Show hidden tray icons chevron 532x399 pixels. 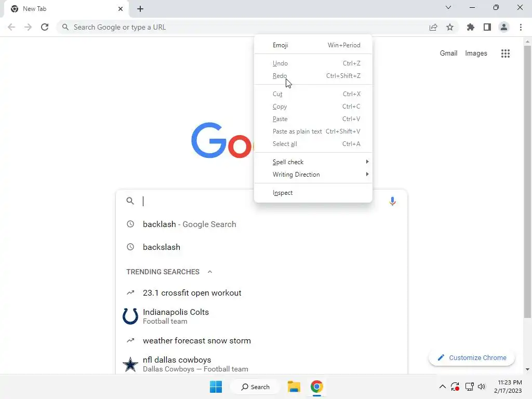443,387
